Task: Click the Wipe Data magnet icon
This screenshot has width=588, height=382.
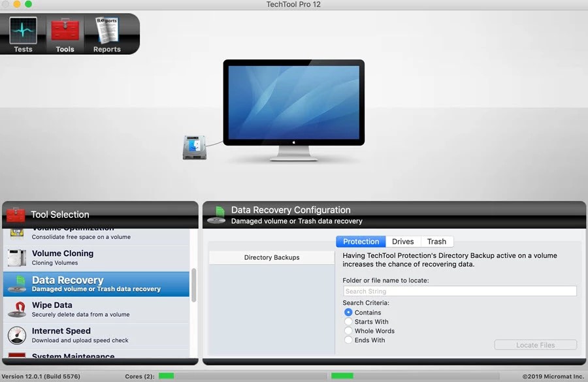Action: [x=17, y=310]
